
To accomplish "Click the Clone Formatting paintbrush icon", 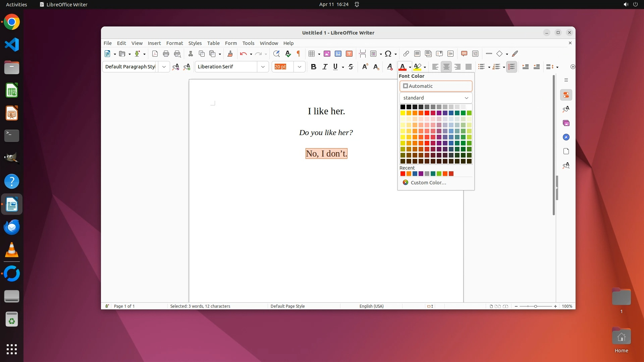I will (230, 54).
